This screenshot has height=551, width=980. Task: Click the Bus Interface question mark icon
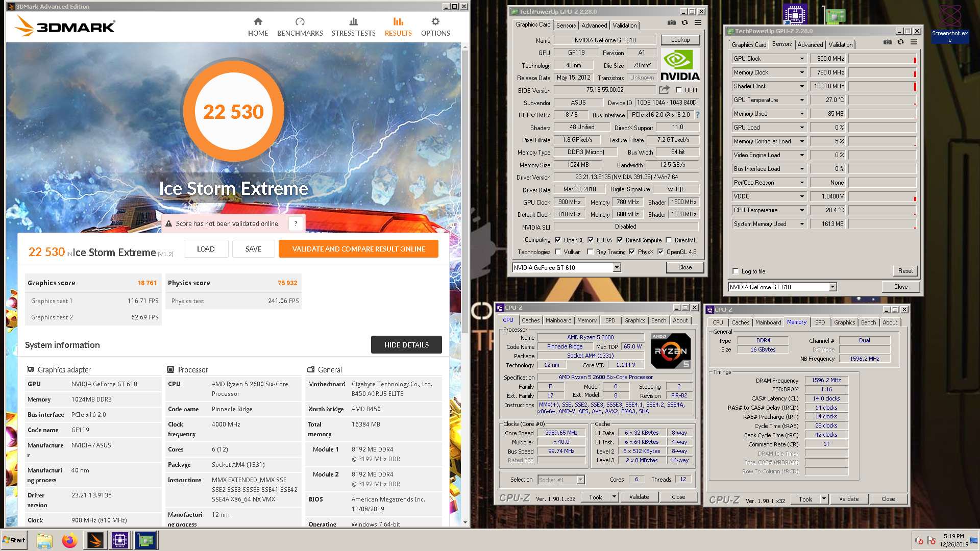pos(697,115)
